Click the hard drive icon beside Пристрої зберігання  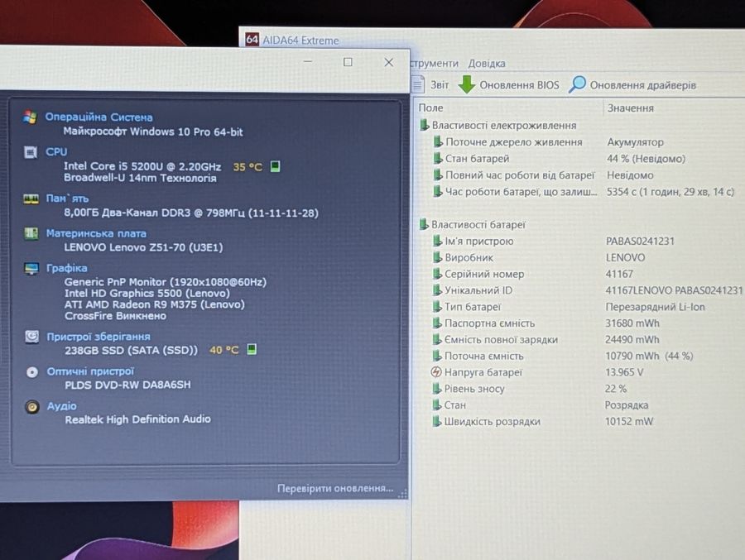31,337
